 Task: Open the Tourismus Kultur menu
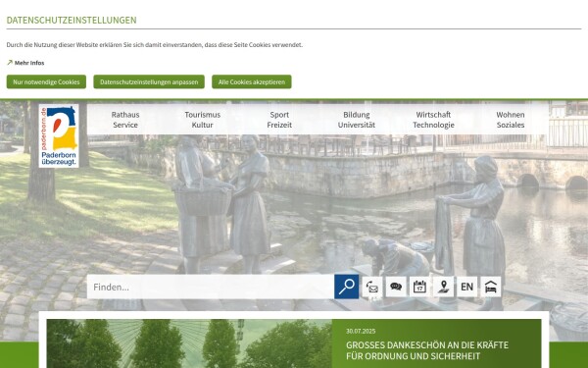pos(203,120)
